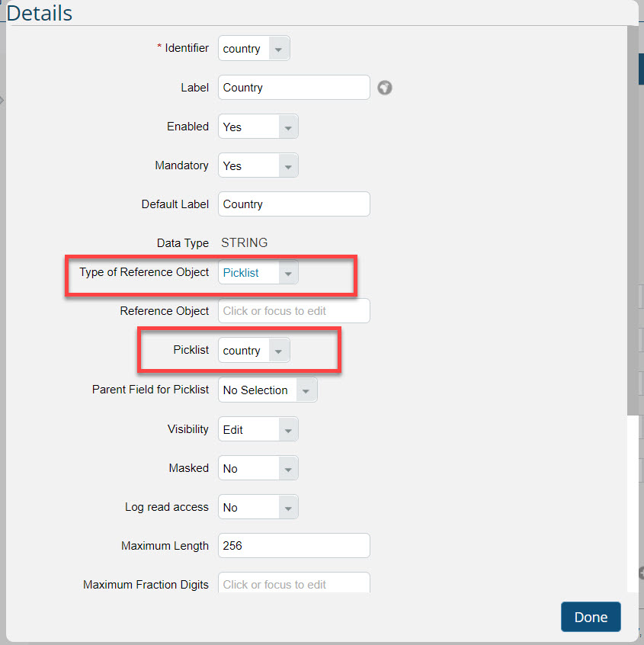Click the Picklist link text in reference type
Screen dimensions: 644x645
(x=241, y=273)
